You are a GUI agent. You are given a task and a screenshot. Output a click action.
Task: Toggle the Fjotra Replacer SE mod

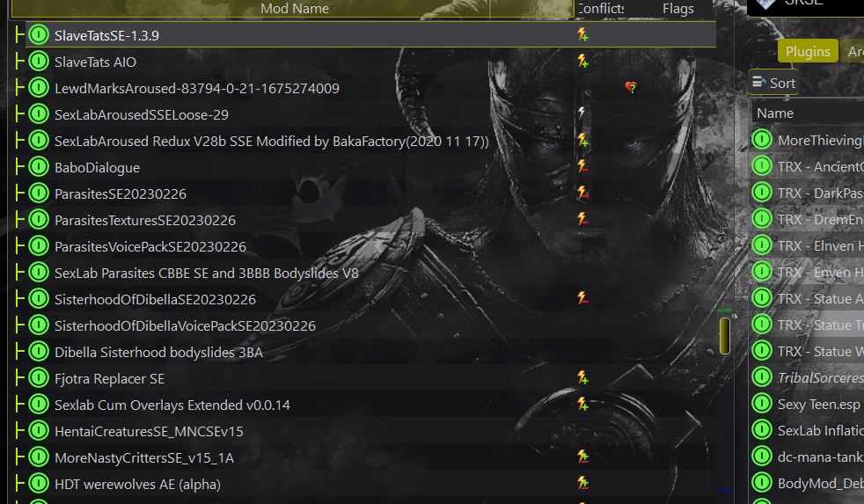39,378
